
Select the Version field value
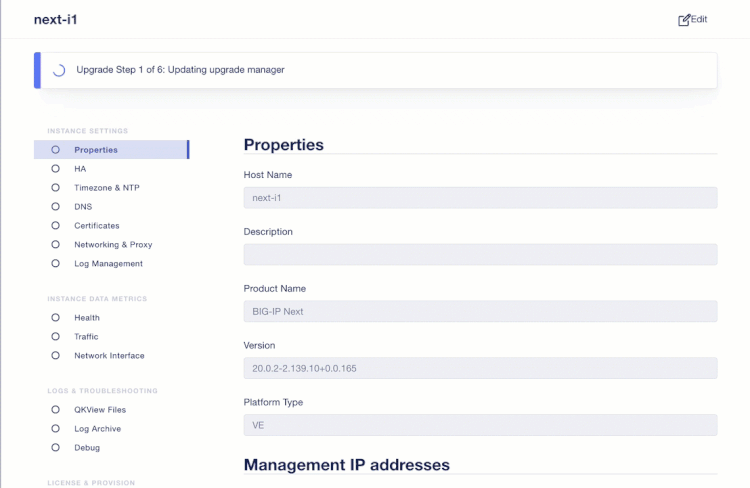tap(480, 368)
